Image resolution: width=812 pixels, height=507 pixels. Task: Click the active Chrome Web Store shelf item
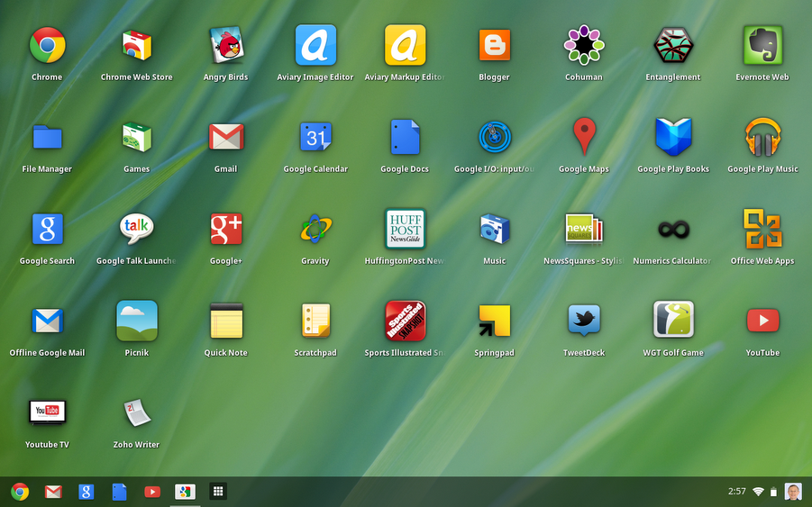click(185, 492)
